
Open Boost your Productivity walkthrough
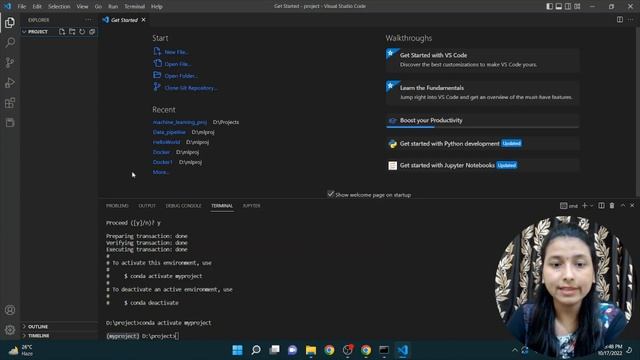pyautogui.click(x=482, y=120)
